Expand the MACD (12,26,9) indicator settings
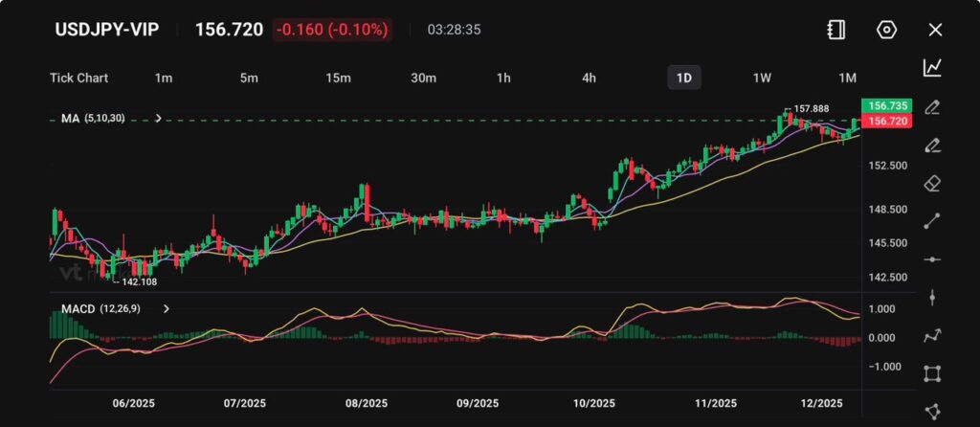This screenshot has height=427, width=980. (167, 309)
